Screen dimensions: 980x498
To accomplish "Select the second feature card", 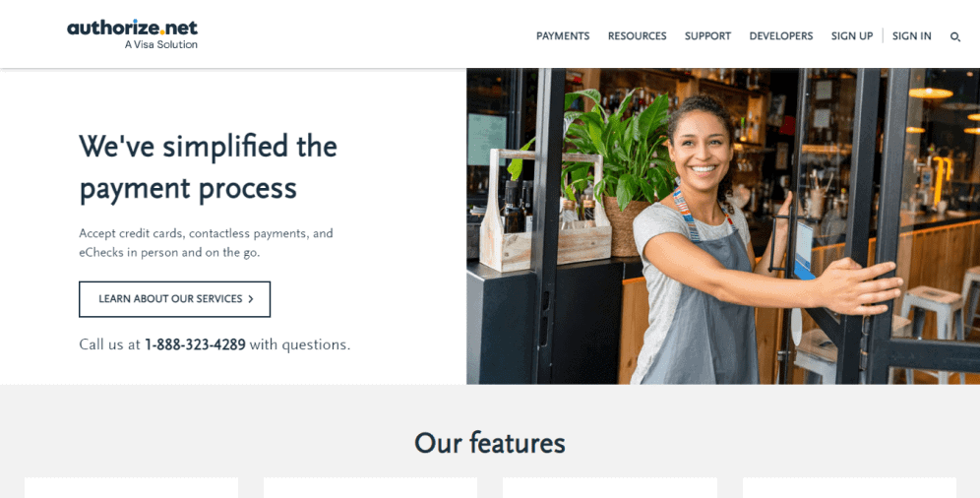I will tap(370, 488).
